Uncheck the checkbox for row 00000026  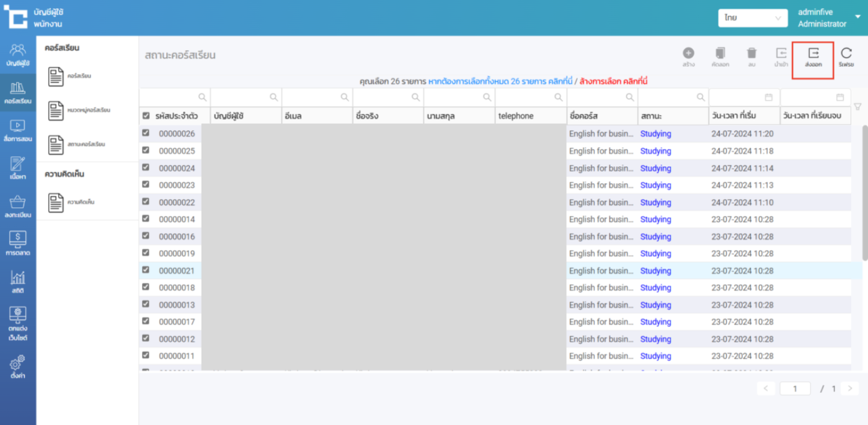coord(146,133)
